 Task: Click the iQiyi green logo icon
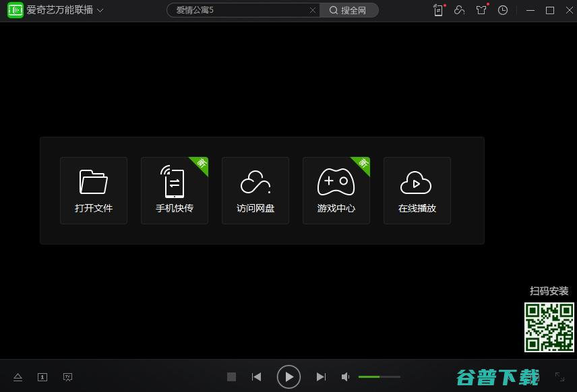click(x=16, y=10)
